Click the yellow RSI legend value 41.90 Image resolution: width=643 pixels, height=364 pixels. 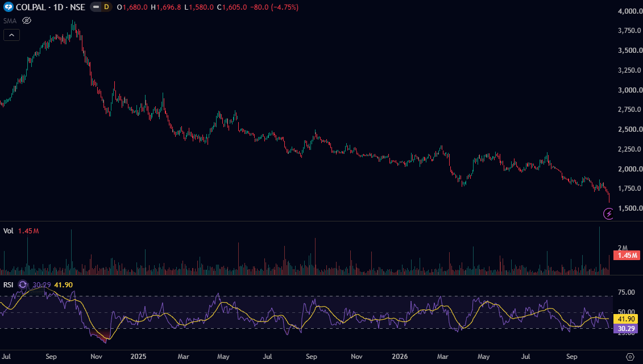point(63,284)
